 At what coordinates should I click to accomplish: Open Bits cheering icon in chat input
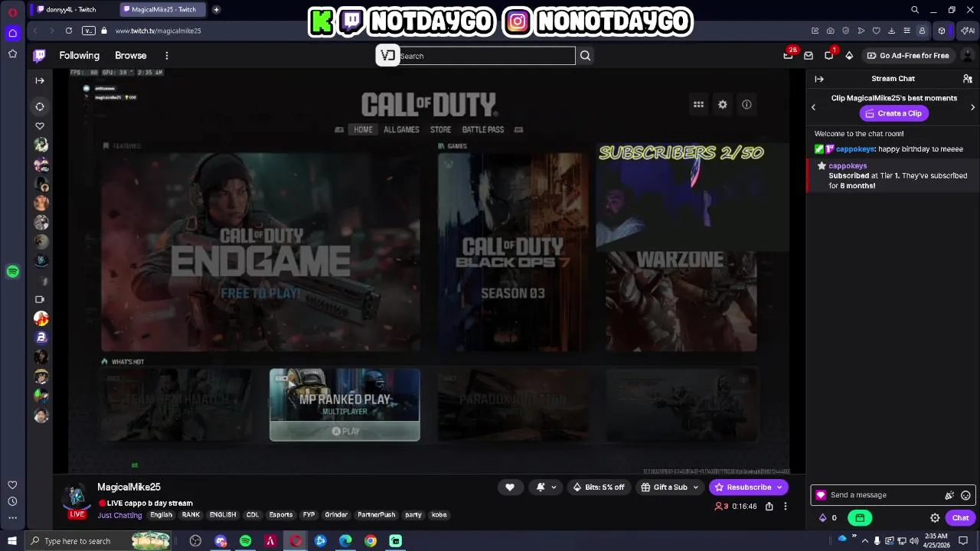pos(949,495)
